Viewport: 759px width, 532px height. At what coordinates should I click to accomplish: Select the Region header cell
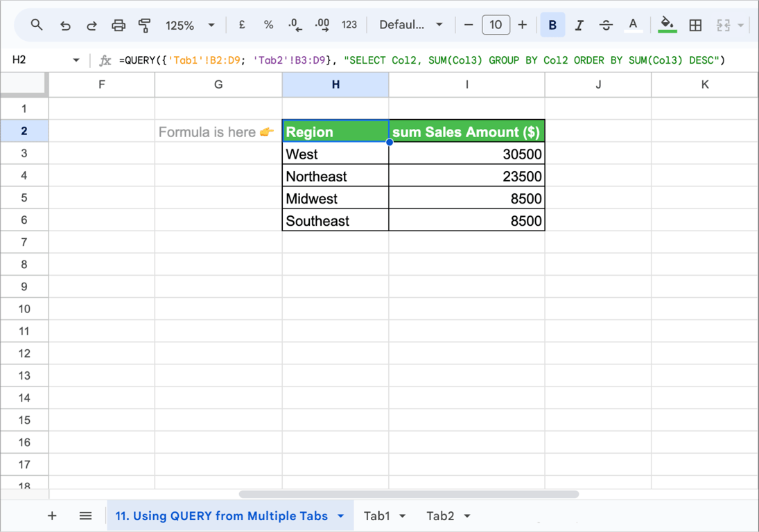click(335, 131)
